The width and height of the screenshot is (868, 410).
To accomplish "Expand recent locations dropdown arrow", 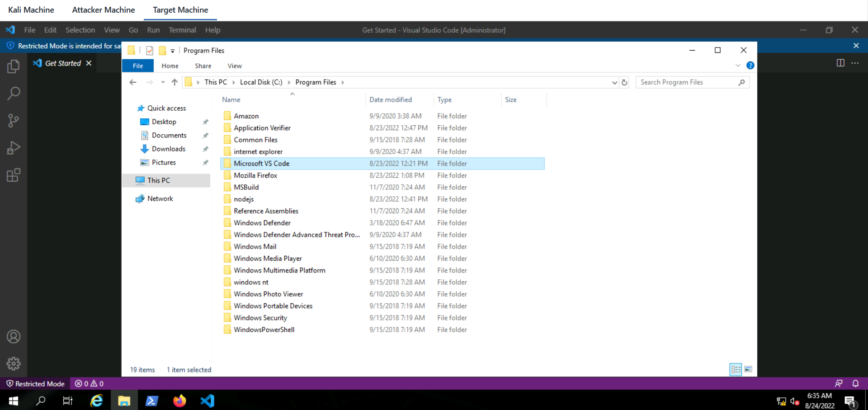I will point(163,82).
